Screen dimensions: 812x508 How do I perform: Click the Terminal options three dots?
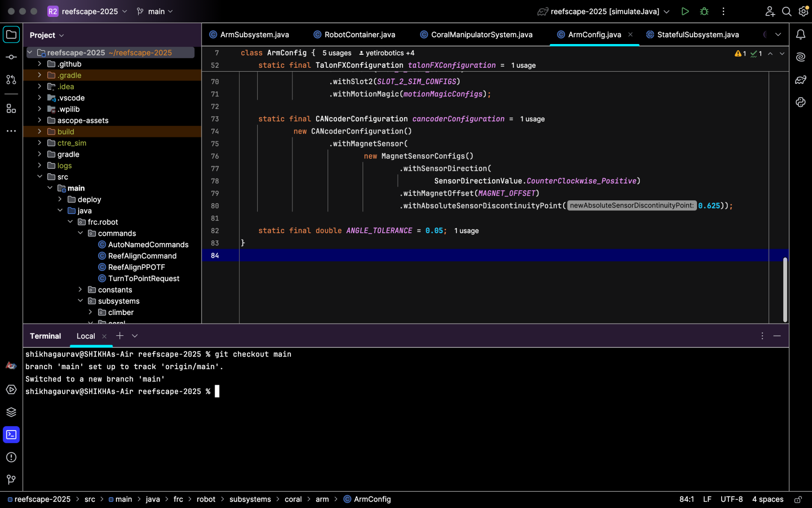(762, 336)
